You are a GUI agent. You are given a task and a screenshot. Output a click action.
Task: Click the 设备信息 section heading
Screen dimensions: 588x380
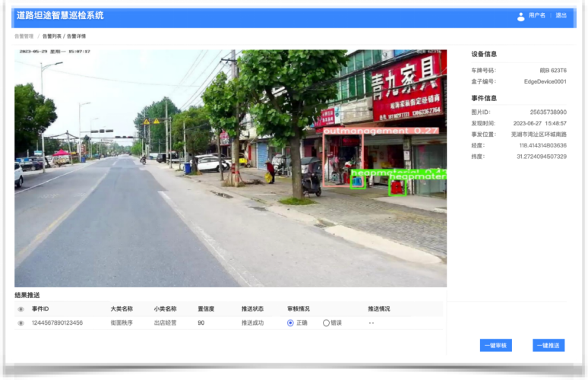pos(484,54)
